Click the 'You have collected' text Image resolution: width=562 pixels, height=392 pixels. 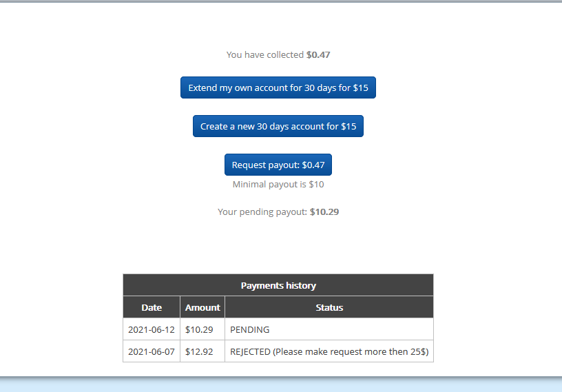(265, 54)
